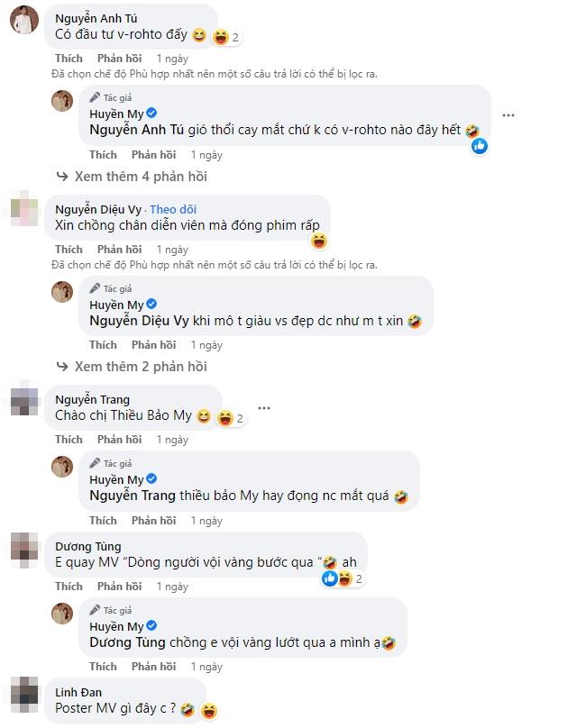586x728 pixels.
Task: Click the verified badge next to Huyền My's name
Action: (151, 114)
